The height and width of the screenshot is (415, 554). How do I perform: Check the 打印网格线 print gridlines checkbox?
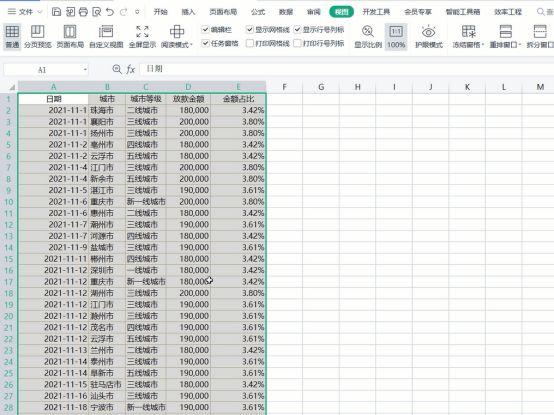[250, 43]
